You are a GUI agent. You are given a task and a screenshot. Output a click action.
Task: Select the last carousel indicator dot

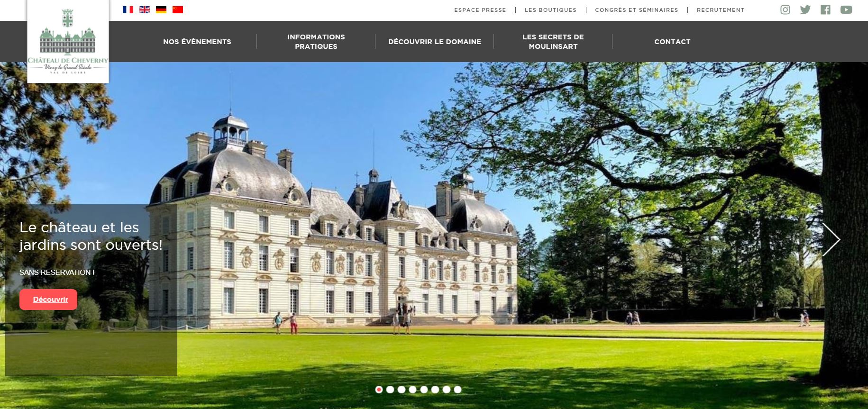tap(457, 390)
